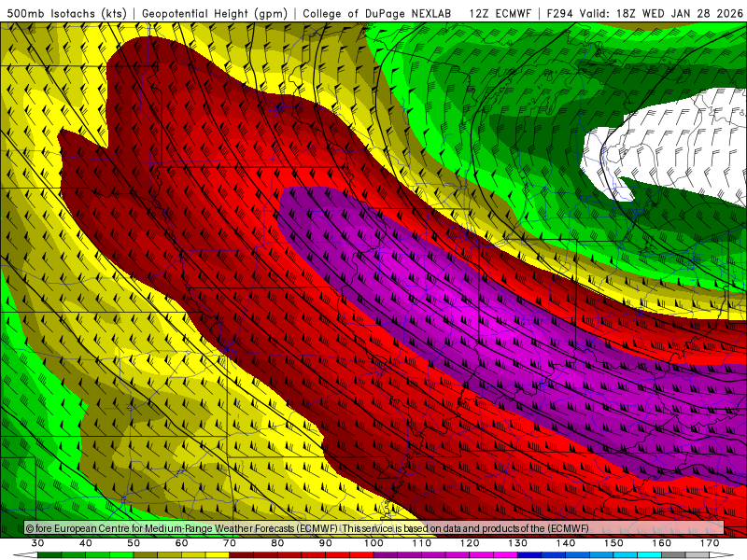Pick the cyan swatch just before 160

pyautogui.click(x=649, y=554)
